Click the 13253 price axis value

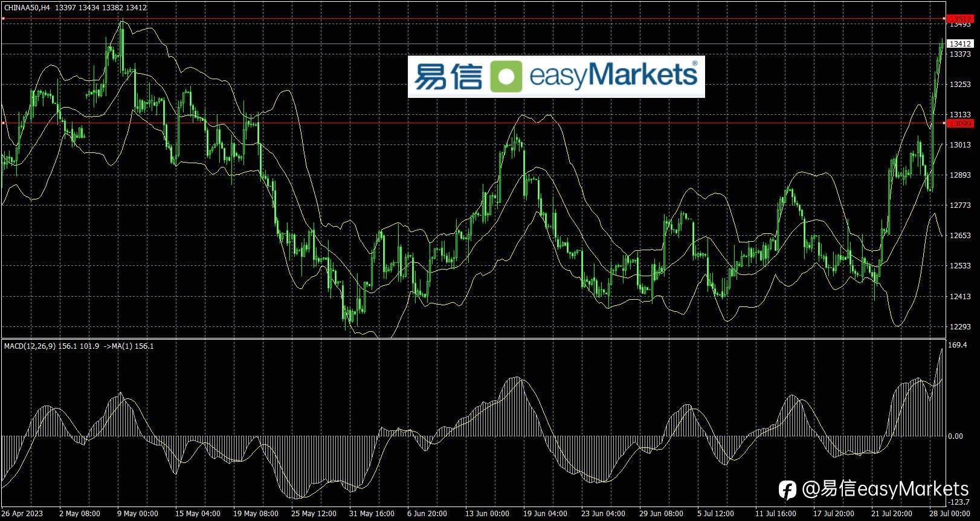(960, 85)
